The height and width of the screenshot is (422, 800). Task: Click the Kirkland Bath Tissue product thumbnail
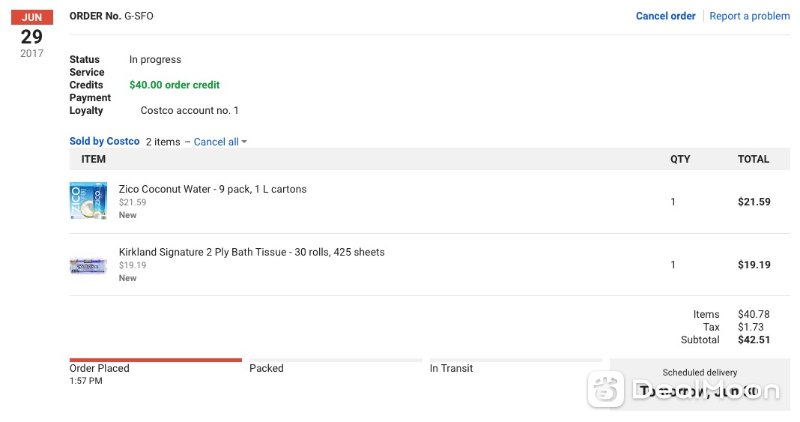click(88, 265)
